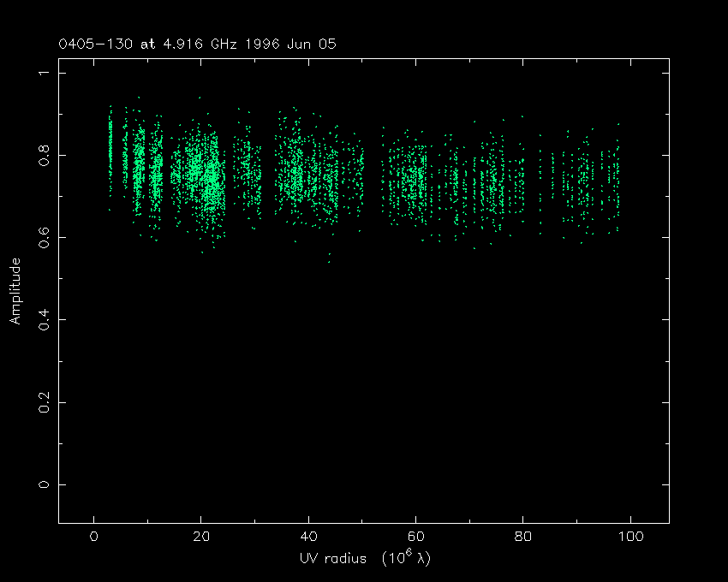Click the 40 tick label on x-axis

point(308,537)
